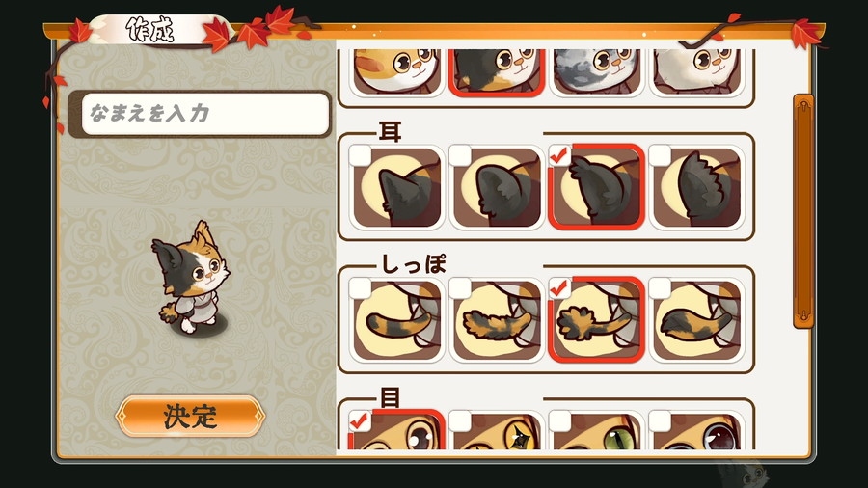Screen dimensions: 868x488
Task: Choose the second rounded ear option
Action: click(x=497, y=187)
